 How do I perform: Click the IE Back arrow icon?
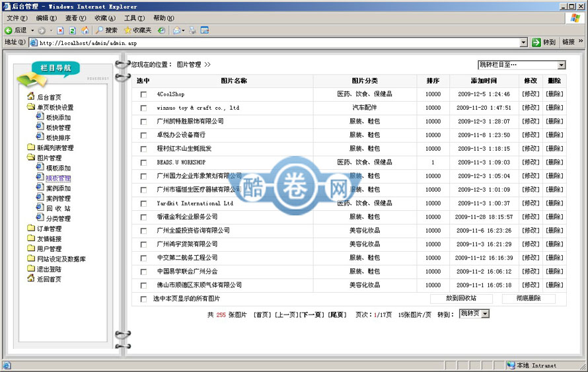click(8, 30)
